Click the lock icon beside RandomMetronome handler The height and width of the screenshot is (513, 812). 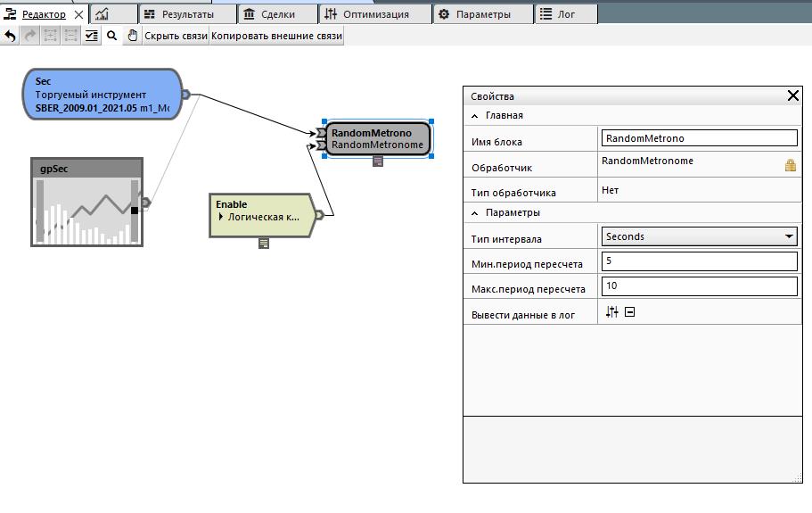pyautogui.click(x=790, y=166)
